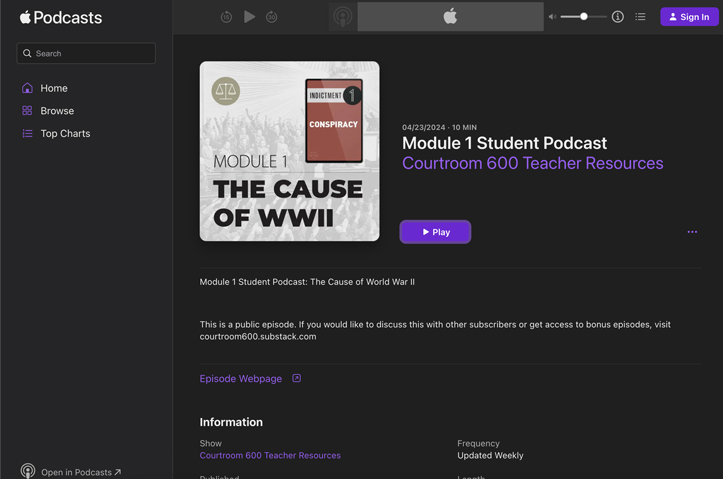Click the external link icon beside Episode Webpage
Image resolution: width=723 pixels, height=479 pixels.
[x=296, y=378]
